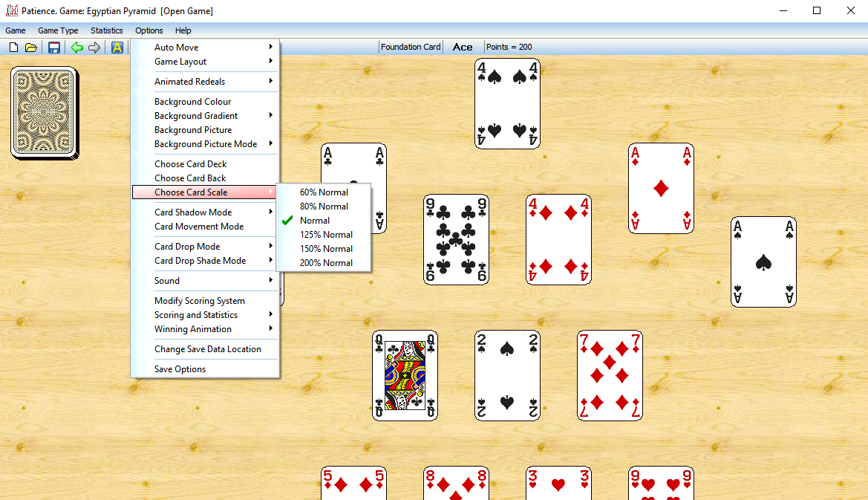Expand the Card Drop Shade Mode submenu
868x500 pixels.
click(205, 260)
